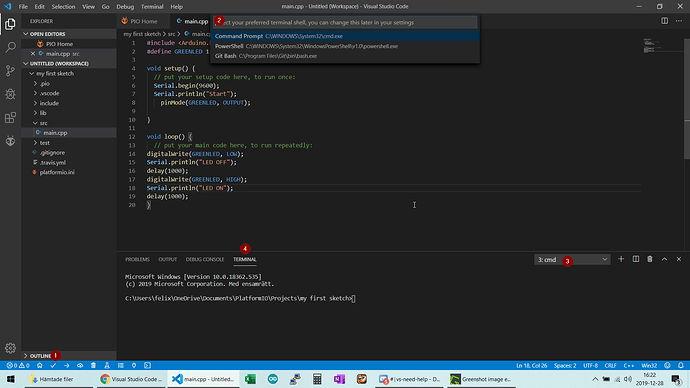The image size is (690, 388).
Task: Open the Extensions view in activity bar
Action: coord(10,117)
